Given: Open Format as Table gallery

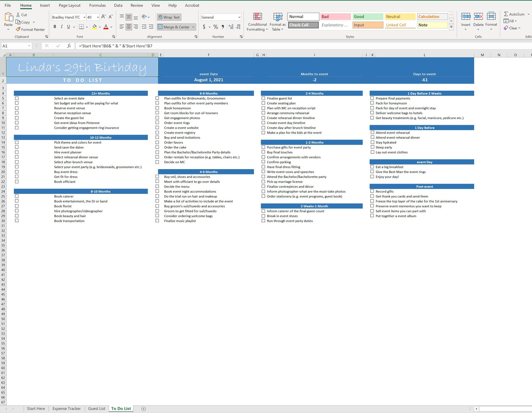Looking at the screenshot, I should (x=277, y=22).
